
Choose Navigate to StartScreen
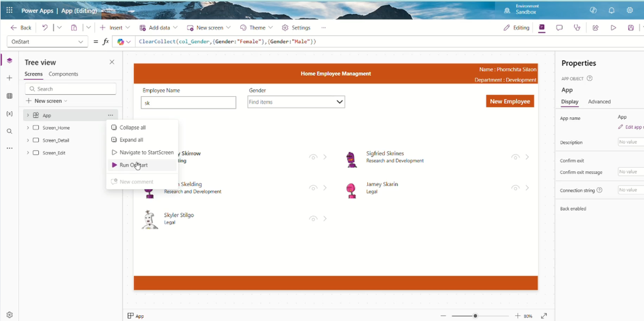pyautogui.click(x=142, y=152)
